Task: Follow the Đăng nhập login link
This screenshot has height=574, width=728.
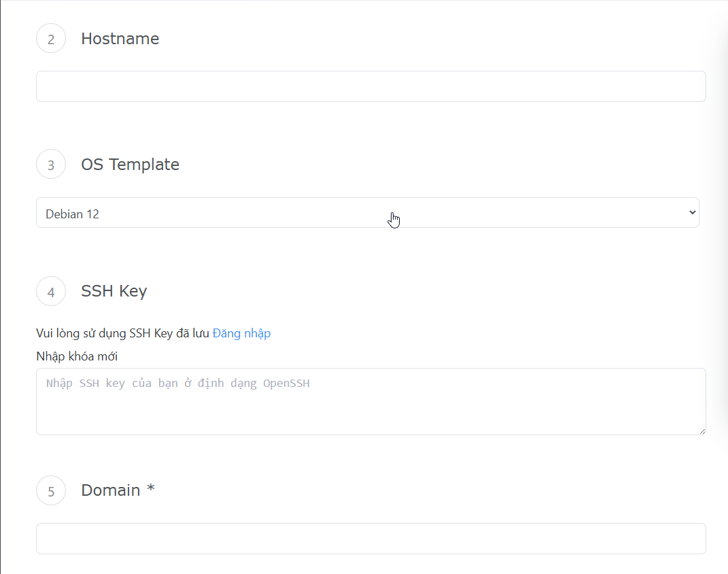Action: tap(241, 333)
